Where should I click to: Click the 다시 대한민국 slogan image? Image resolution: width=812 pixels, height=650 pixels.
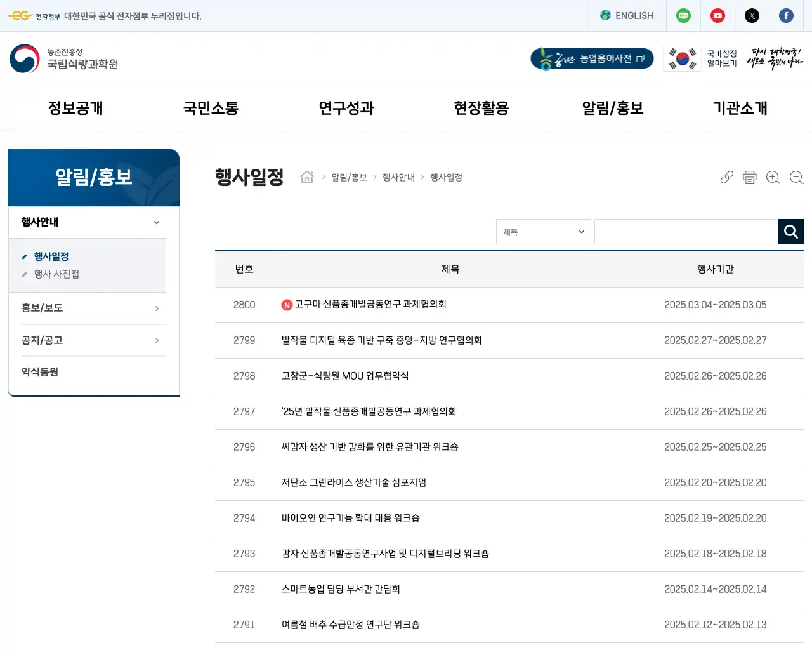click(x=775, y=58)
